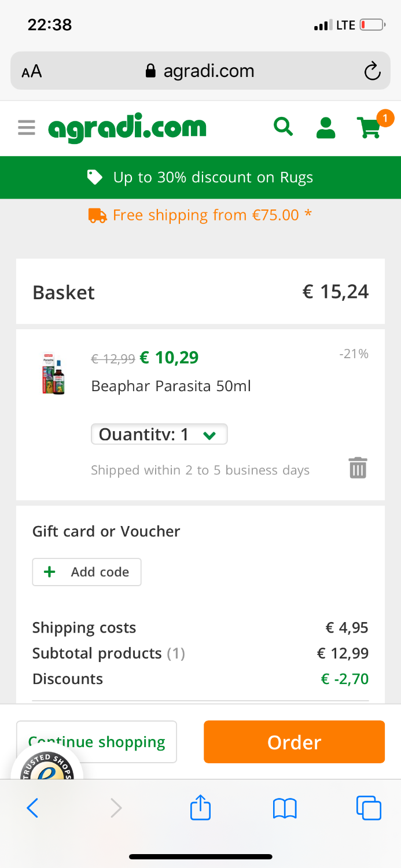The width and height of the screenshot is (401, 868).
Task: Open the AA reader text-size menu
Action: [x=32, y=71]
